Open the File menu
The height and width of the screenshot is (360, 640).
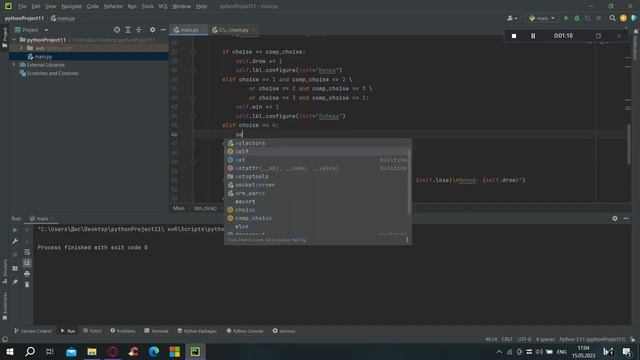tap(22, 6)
